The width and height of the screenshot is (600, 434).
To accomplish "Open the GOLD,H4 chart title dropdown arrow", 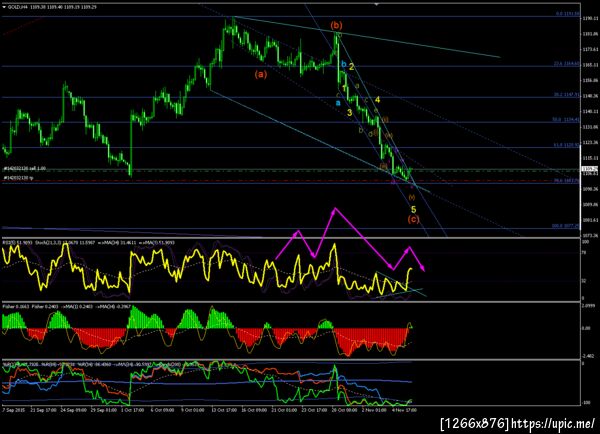I will click(x=5, y=7).
